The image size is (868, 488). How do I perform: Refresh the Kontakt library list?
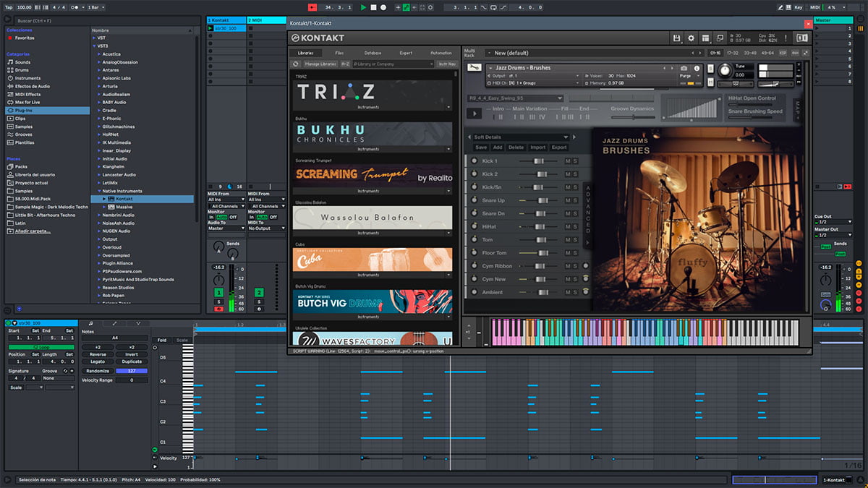pos(295,64)
